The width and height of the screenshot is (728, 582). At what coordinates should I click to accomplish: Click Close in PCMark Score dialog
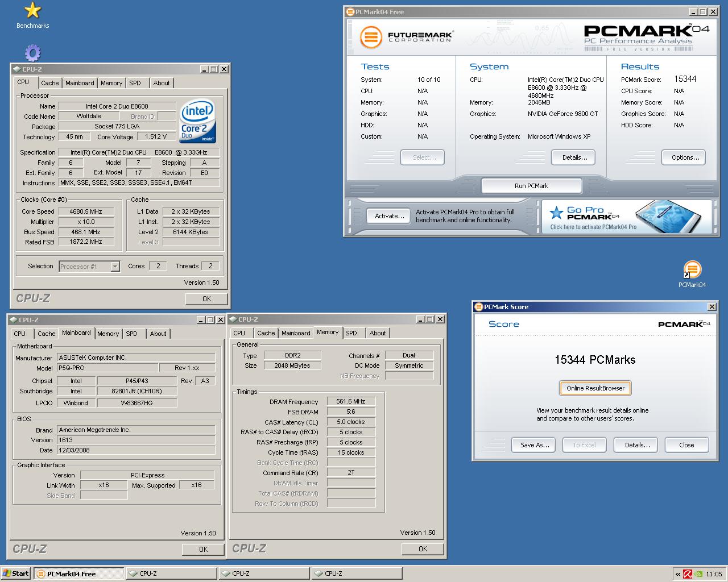pyautogui.click(x=686, y=445)
